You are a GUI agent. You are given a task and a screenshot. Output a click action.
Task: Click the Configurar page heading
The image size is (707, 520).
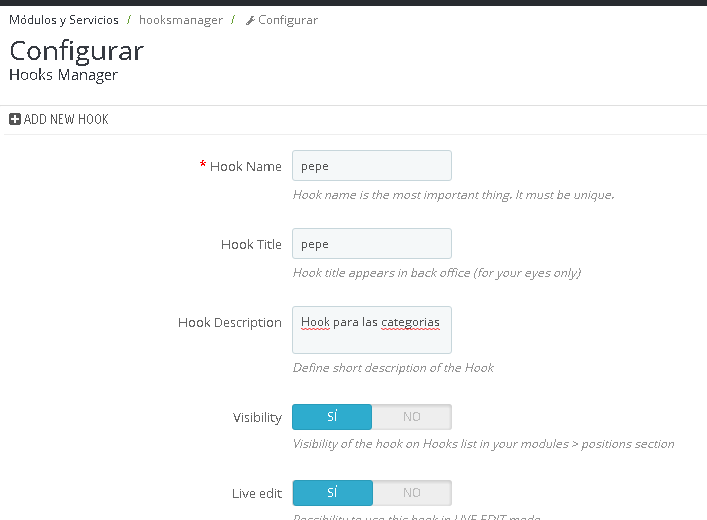[x=77, y=51]
